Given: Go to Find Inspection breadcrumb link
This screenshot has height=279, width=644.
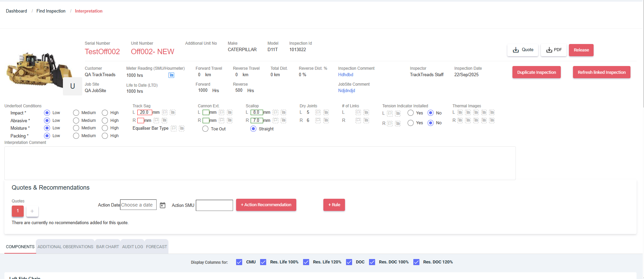Looking at the screenshot, I should pyautogui.click(x=51, y=11).
